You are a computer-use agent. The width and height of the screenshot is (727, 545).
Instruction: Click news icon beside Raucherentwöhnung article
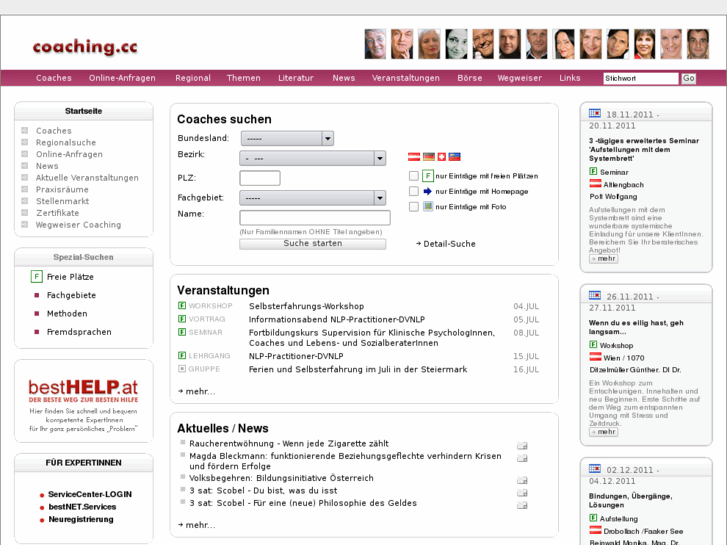522,446
